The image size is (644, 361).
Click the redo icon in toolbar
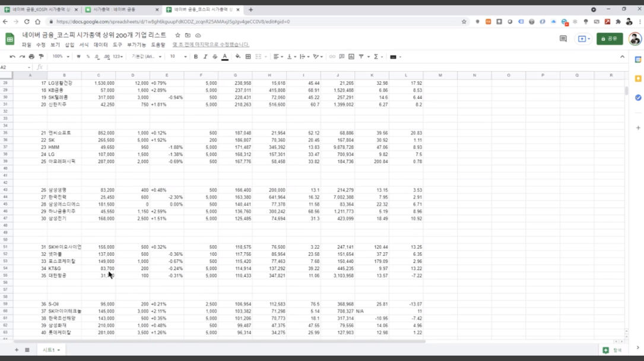22,56
